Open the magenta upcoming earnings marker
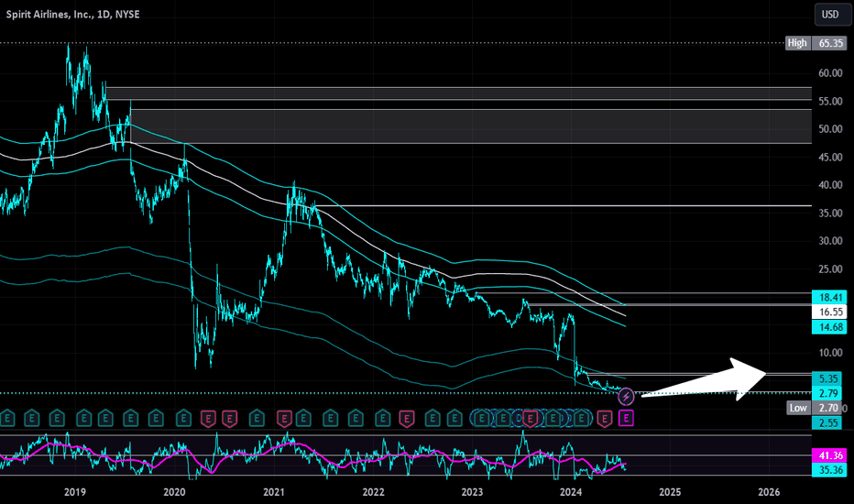Viewport: 854px width, 504px height. (x=627, y=419)
